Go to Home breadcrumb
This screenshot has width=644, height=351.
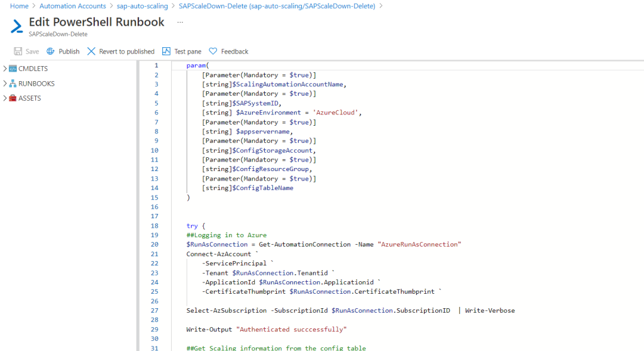19,6
